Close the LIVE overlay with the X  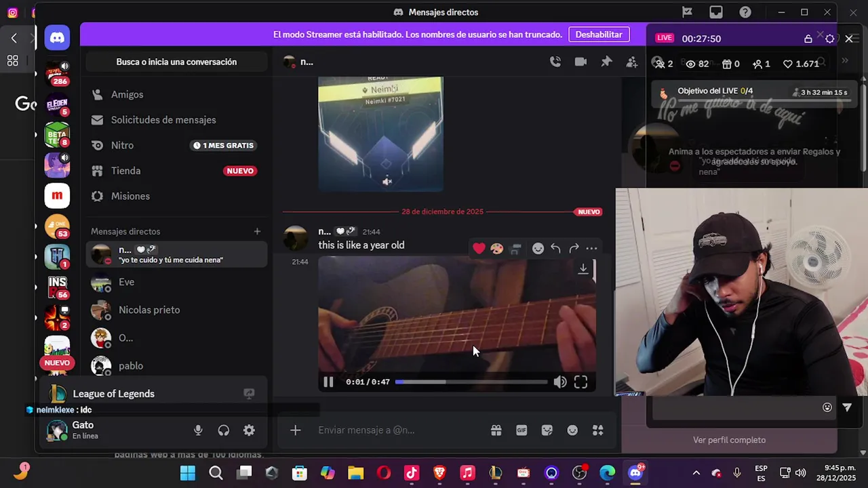pyautogui.click(x=849, y=39)
